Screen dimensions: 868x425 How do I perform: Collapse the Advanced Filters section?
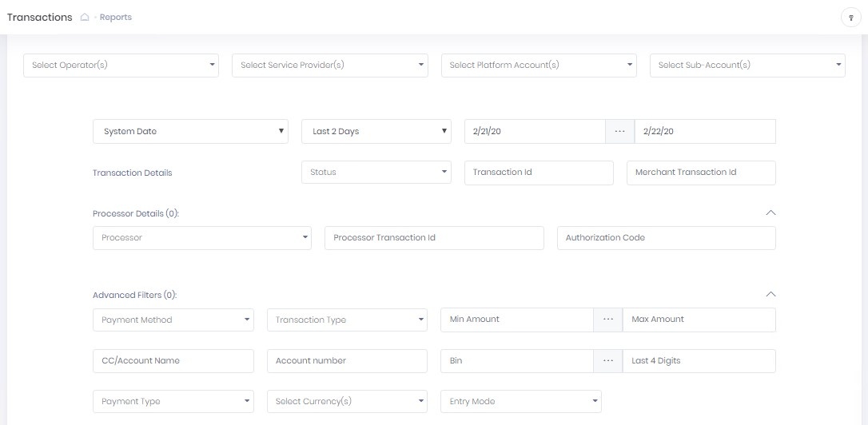pos(770,295)
